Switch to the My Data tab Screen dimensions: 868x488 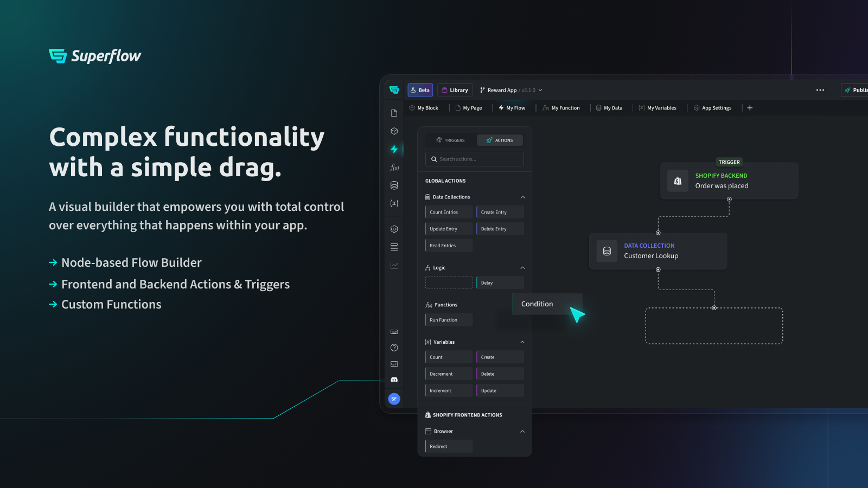pos(610,108)
